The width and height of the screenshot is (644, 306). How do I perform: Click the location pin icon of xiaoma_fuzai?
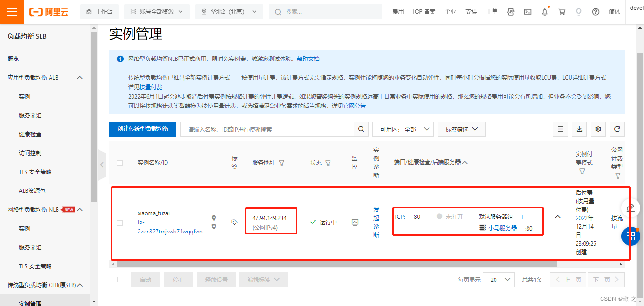pyautogui.click(x=214, y=218)
